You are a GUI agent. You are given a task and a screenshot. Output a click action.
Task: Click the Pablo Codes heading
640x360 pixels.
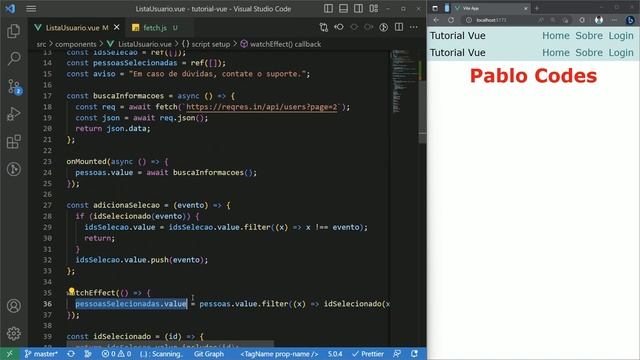(x=533, y=76)
